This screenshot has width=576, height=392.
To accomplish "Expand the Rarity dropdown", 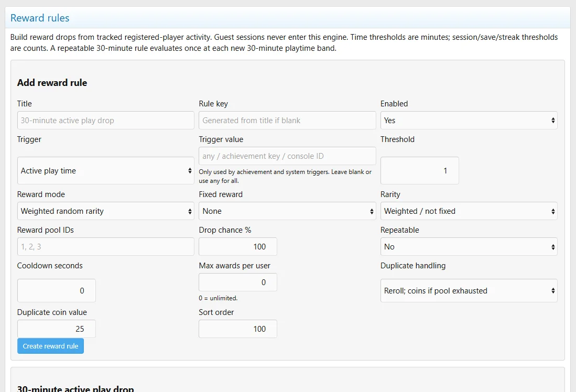I will [469, 211].
